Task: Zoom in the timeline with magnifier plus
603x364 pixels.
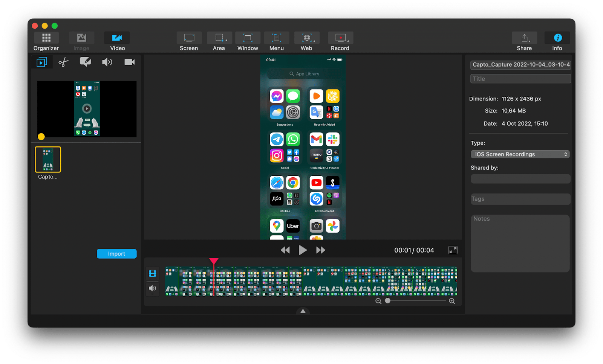Action: coord(452,301)
